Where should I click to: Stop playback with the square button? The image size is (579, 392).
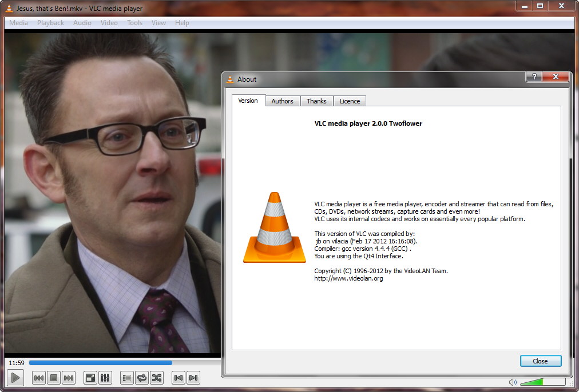coord(54,378)
